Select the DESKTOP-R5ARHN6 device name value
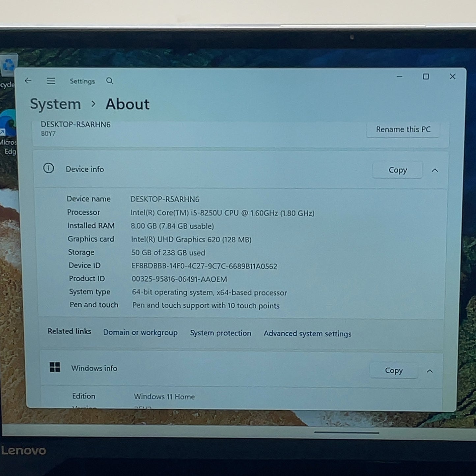 (165, 199)
